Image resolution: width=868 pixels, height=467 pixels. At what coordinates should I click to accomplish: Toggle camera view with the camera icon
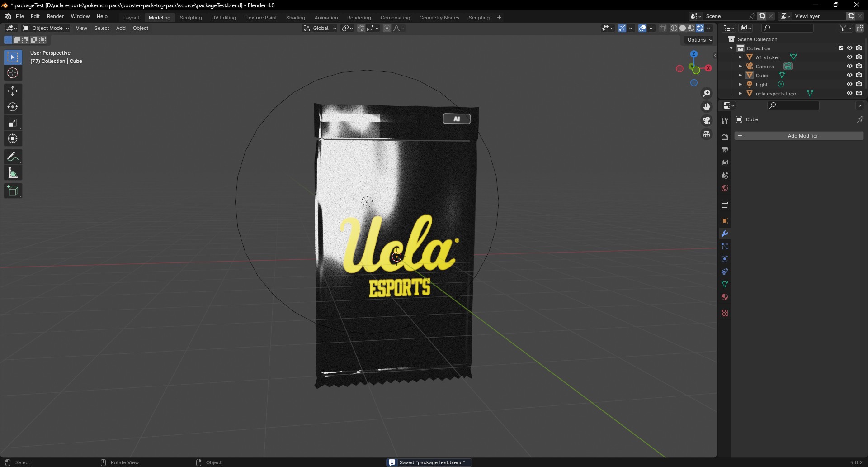pyautogui.click(x=707, y=120)
